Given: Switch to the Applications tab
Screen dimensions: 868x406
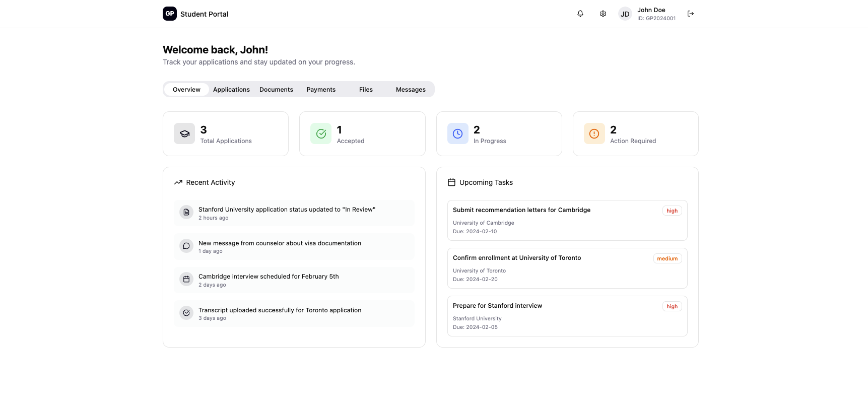Looking at the screenshot, I should click(231, 90).
